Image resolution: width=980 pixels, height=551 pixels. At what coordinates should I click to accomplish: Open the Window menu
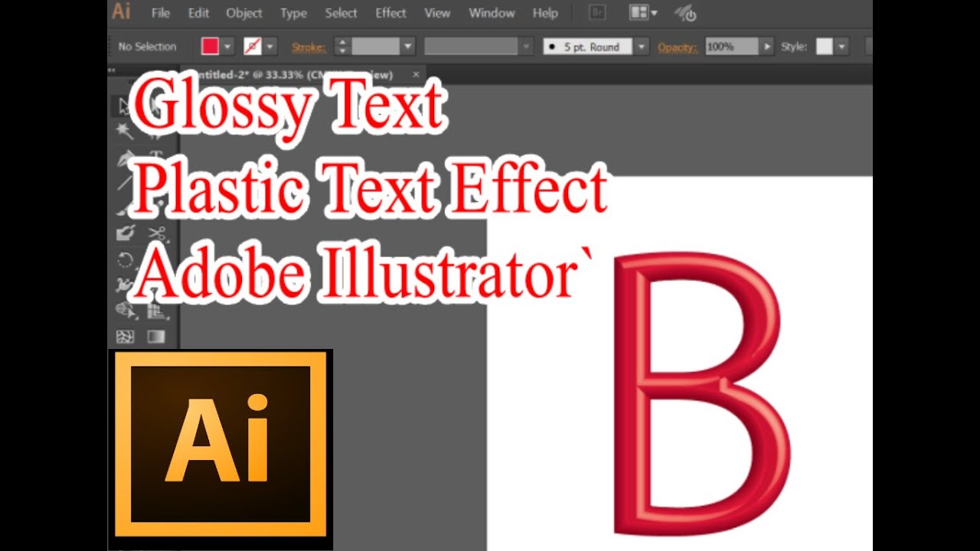point(492,13)
